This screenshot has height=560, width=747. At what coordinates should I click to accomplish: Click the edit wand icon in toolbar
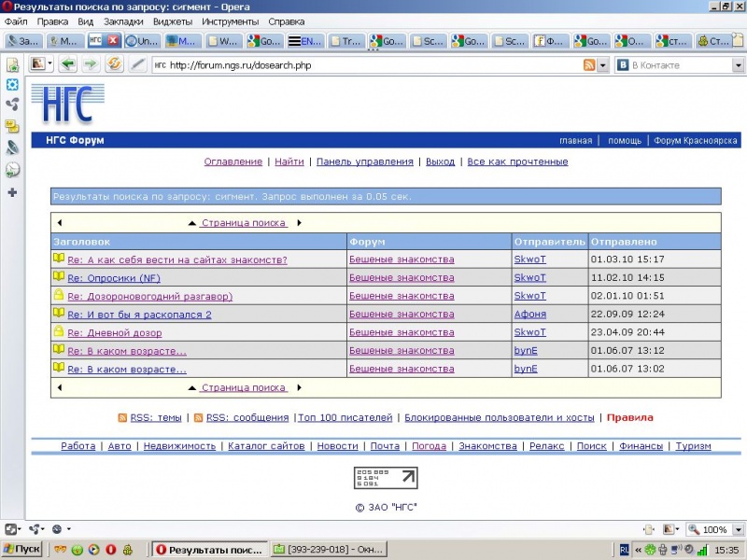[138, 64]
